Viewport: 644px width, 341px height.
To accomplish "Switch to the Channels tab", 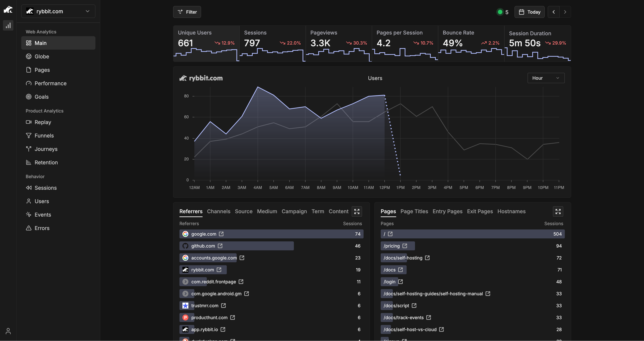I will 219,211.
